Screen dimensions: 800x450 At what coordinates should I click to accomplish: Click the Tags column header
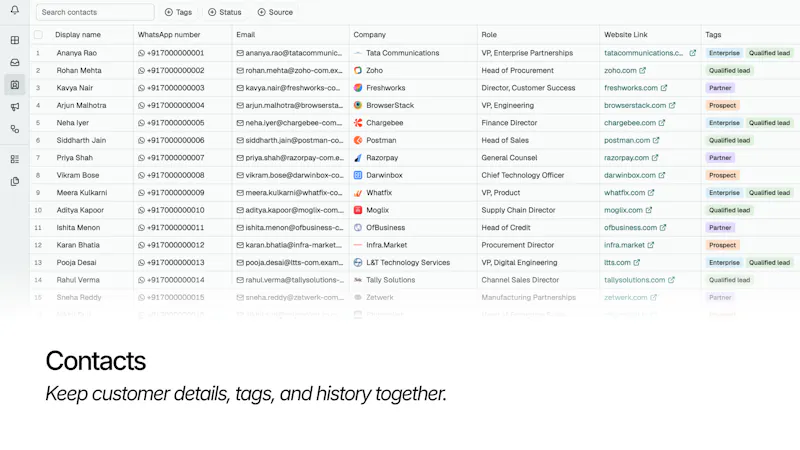(713, 35)
